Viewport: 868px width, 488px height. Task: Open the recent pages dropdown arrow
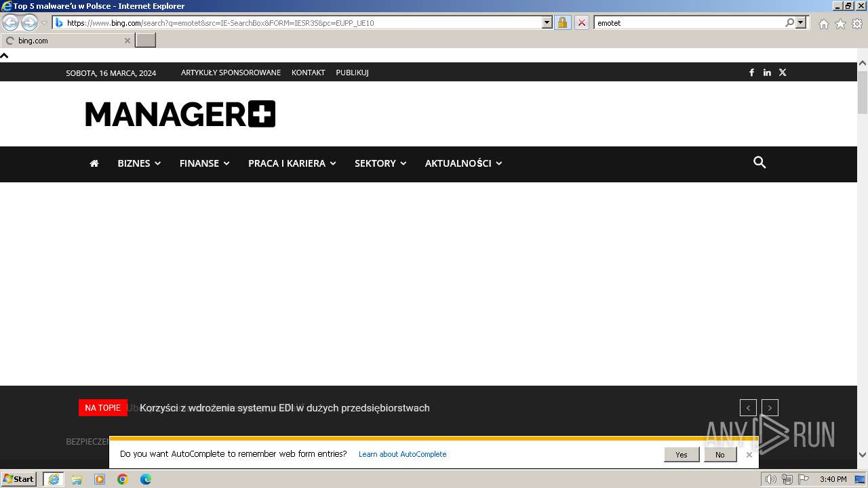(x=44, y=23)
